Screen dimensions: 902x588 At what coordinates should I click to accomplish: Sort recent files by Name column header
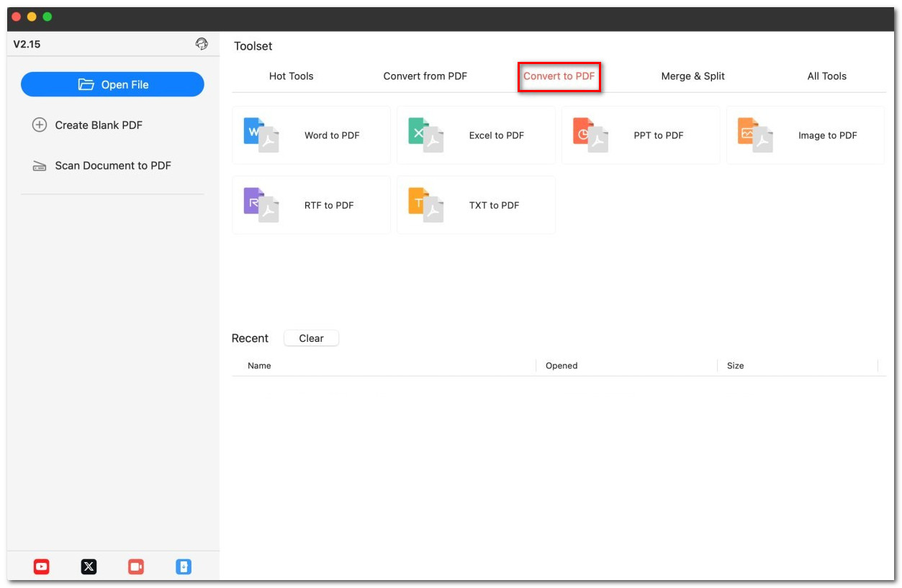click(259, 366)
